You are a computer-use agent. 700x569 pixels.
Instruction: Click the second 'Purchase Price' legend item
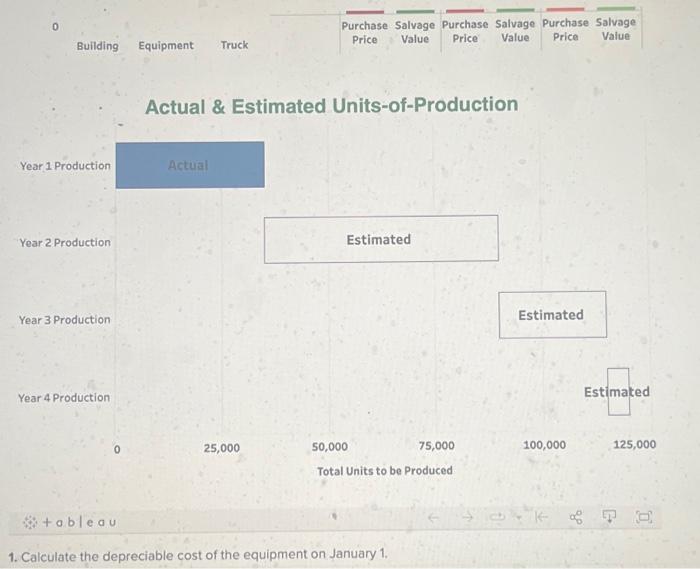tap(465, 31)
